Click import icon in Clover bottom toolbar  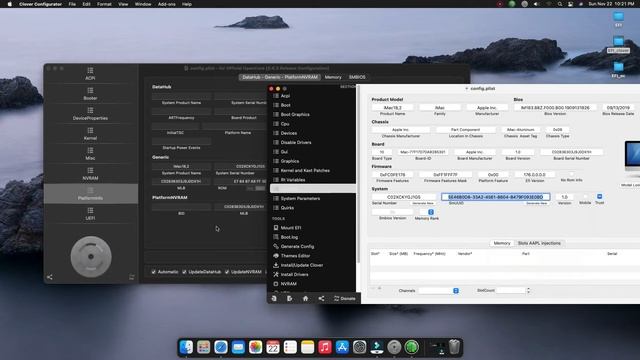pyautogui.click(x=274, y=298)
